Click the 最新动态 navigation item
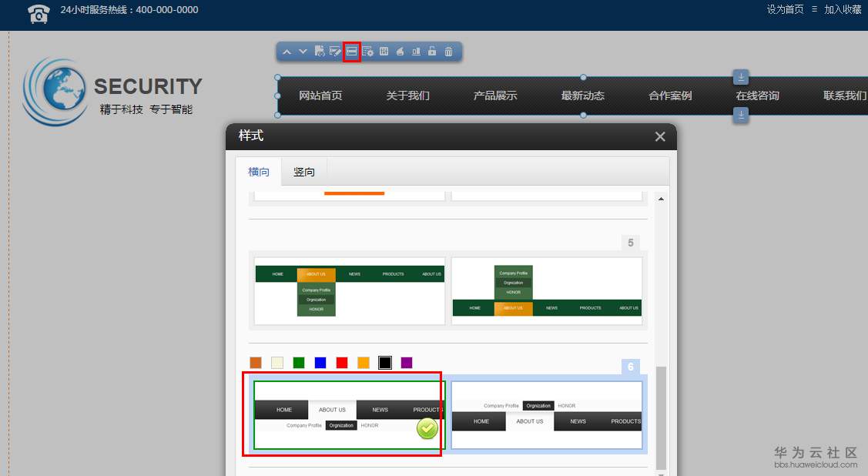868x476 pixels. (583, 96)
